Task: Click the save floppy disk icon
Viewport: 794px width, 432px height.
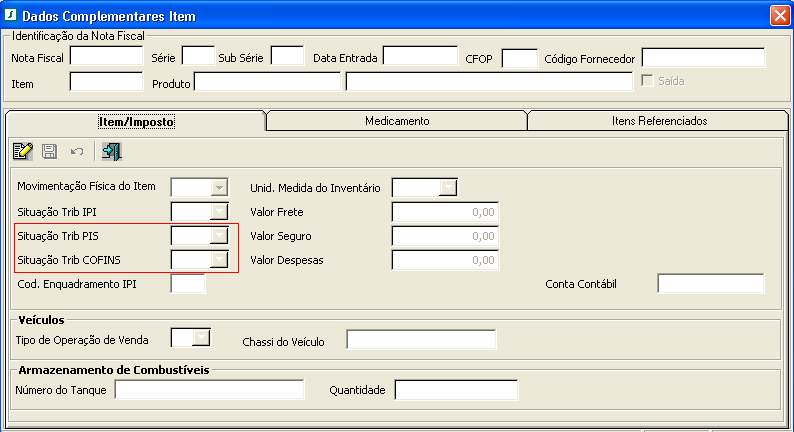Action: pos(49,151)
